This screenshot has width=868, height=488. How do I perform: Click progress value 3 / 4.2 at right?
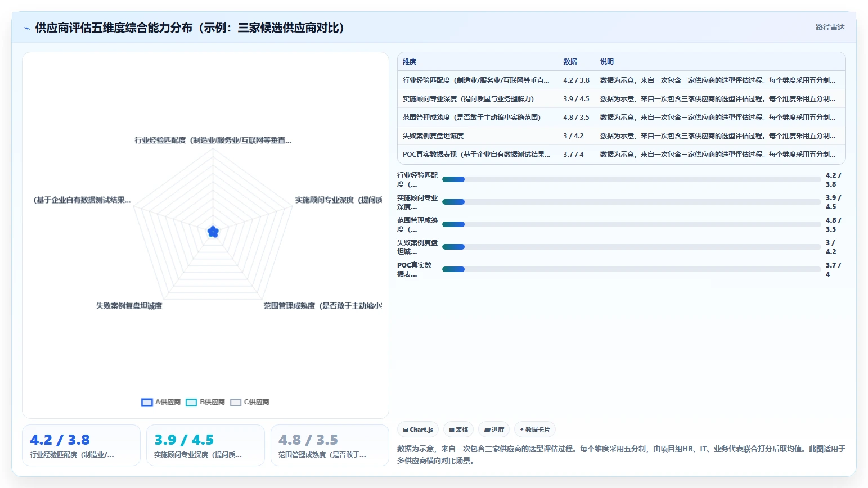(831, 247)
